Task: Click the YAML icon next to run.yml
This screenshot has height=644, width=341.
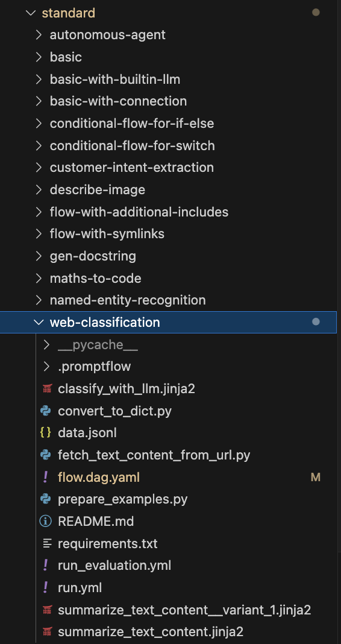Action: click(46, 588)
